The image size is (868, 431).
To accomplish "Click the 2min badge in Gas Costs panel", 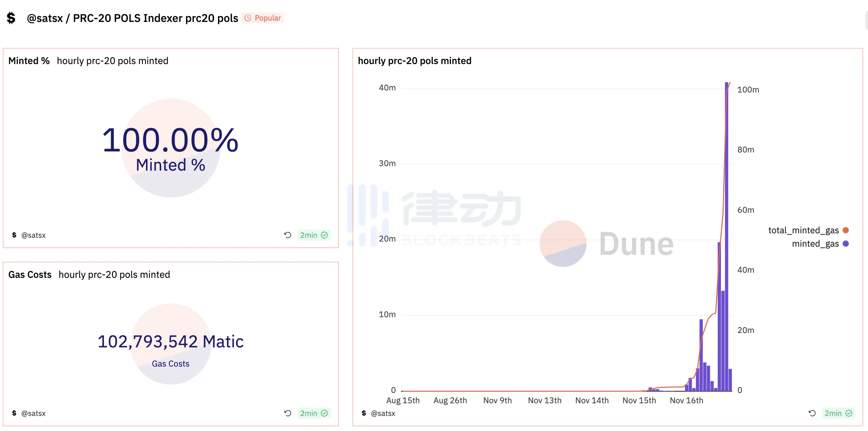I will point(314,413).
